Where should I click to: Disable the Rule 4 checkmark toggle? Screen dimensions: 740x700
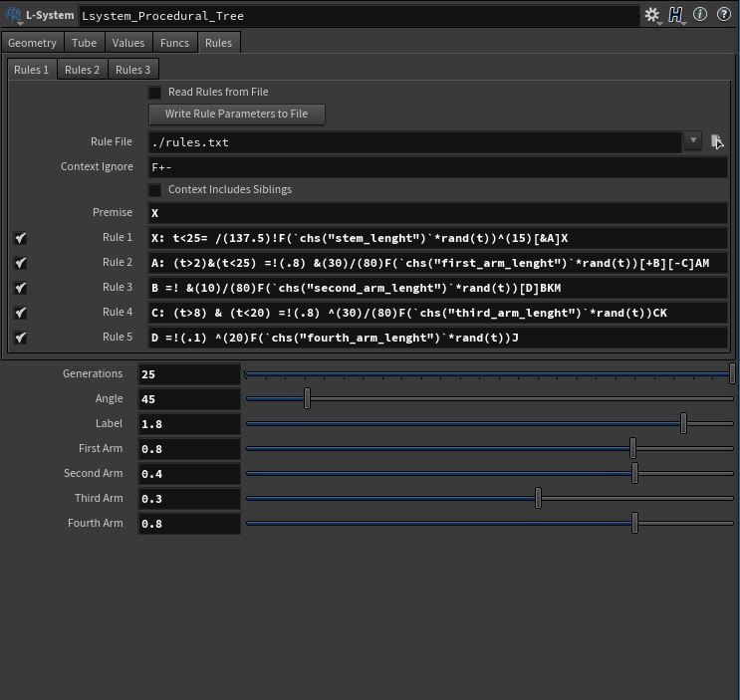tap(20, 313)
